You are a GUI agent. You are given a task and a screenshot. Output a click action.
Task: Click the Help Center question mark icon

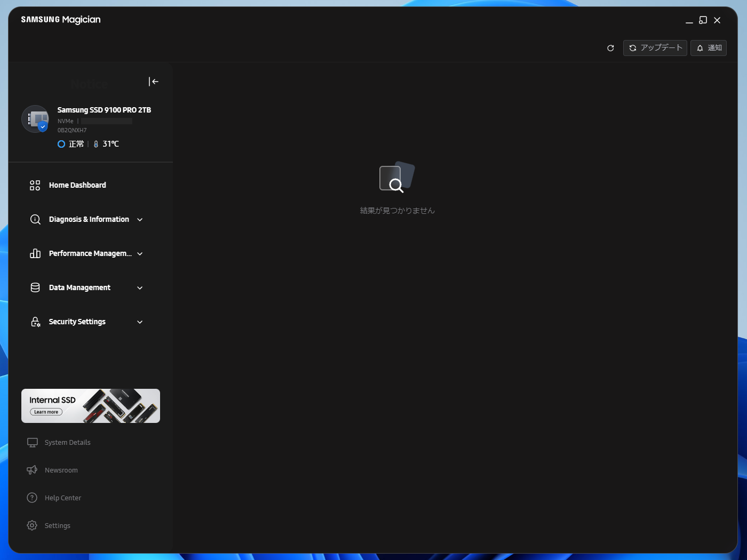pos(32,498)
